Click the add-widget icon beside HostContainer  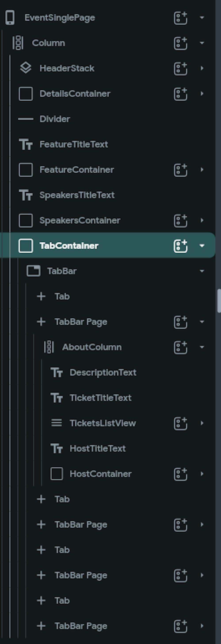pyautogui.click(x=181, y=474)
